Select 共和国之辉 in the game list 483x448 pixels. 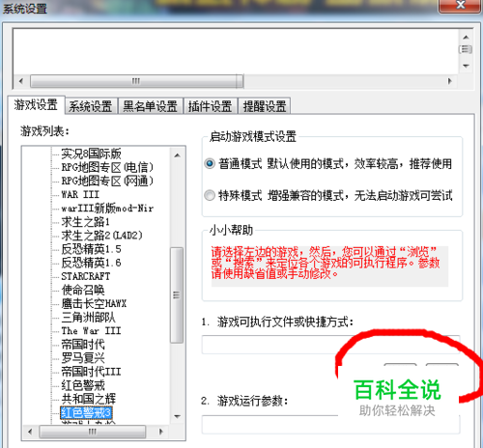(x=89, y=399)
